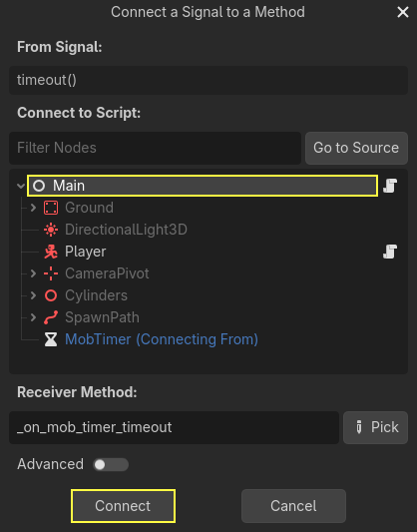Select the Ground node's red square icon

click(x=51, y=208)
